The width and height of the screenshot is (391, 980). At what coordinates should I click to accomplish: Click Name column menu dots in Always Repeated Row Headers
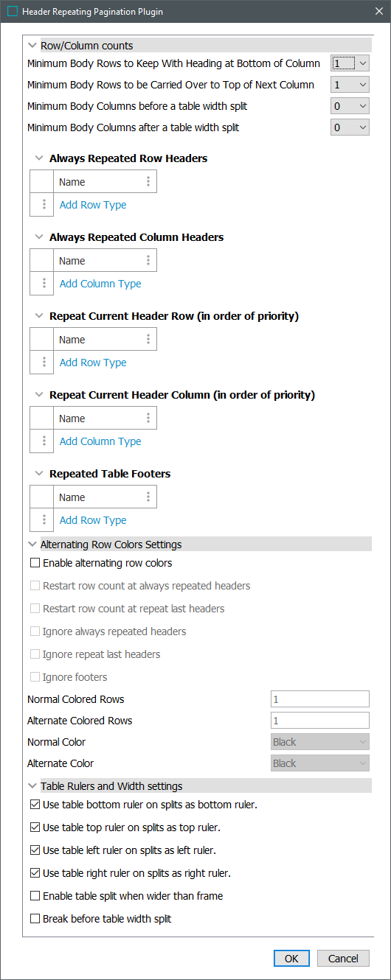coord(148,181)
